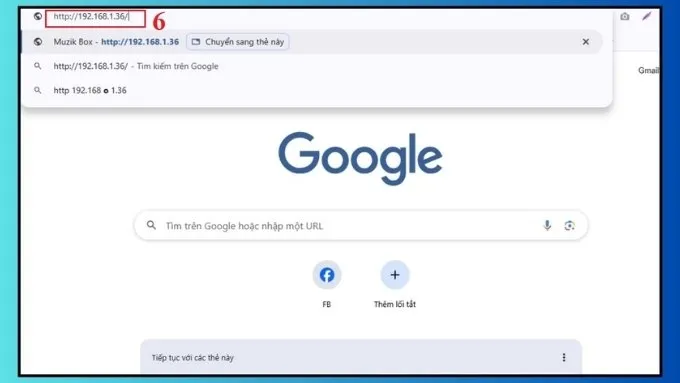This screenshot has height=383, width=680.
Task: Click the "Tiếp tục với các thẻ này" card
Action: pyautogui.click(x=361, y=357)
